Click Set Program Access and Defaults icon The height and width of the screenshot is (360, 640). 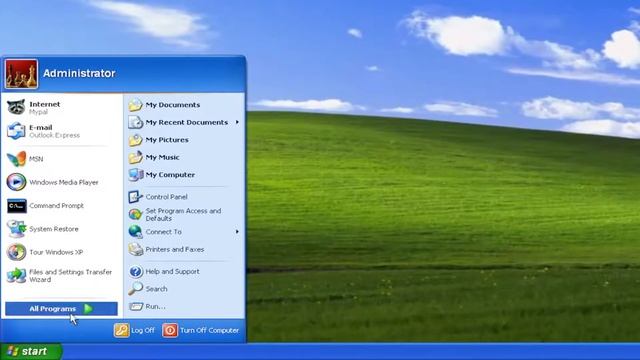click(136, 214)
